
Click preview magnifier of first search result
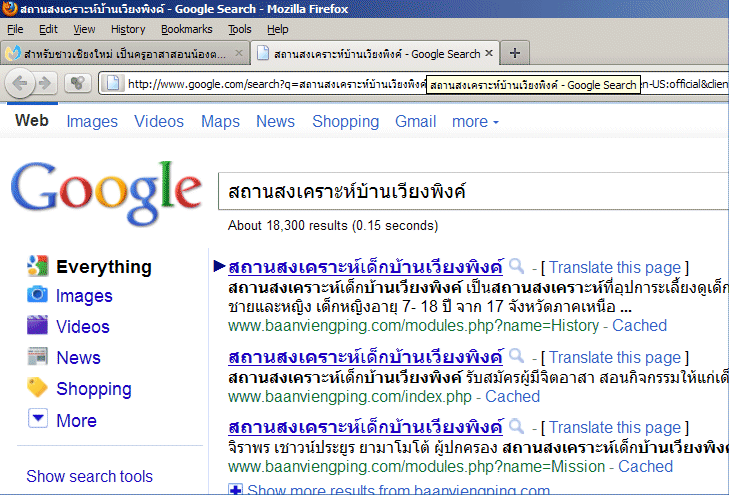pyautogui.click(x=516, y=266)
